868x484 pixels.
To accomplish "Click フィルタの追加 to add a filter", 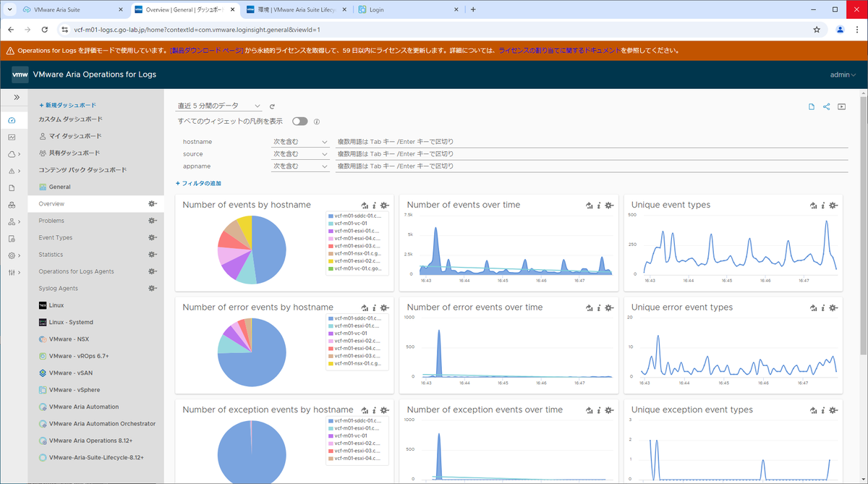I will pyautogui.click(x=199, y=183).
